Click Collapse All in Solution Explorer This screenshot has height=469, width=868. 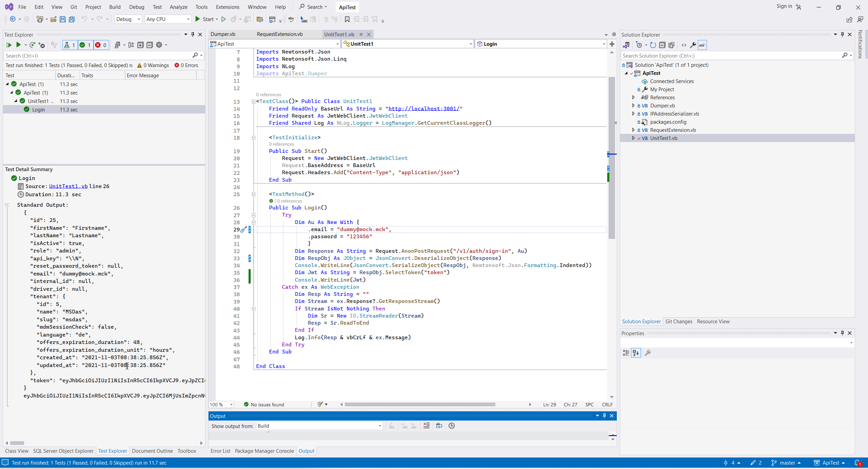click(x=662, y=45)
